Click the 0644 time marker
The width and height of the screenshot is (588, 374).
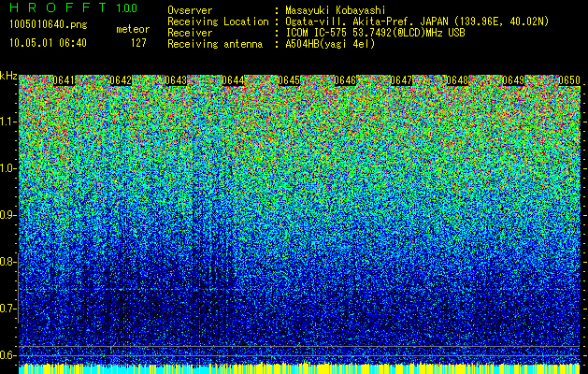[x=233, y=80]
